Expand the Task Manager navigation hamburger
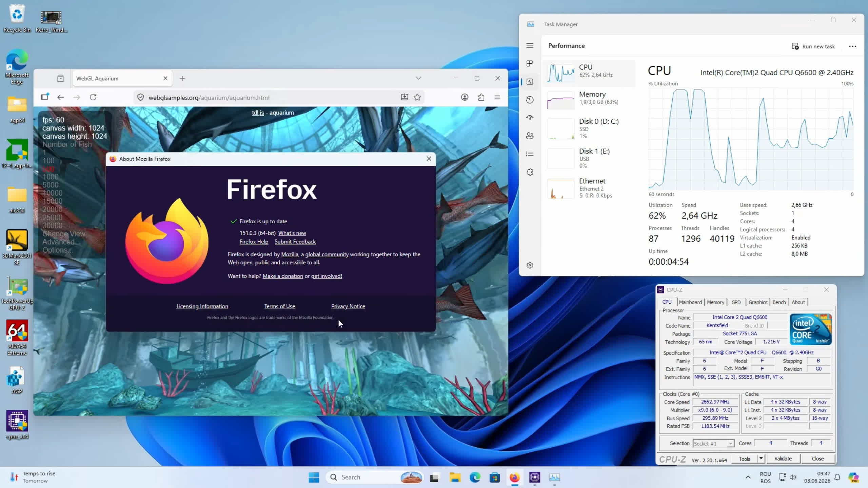 530,46
